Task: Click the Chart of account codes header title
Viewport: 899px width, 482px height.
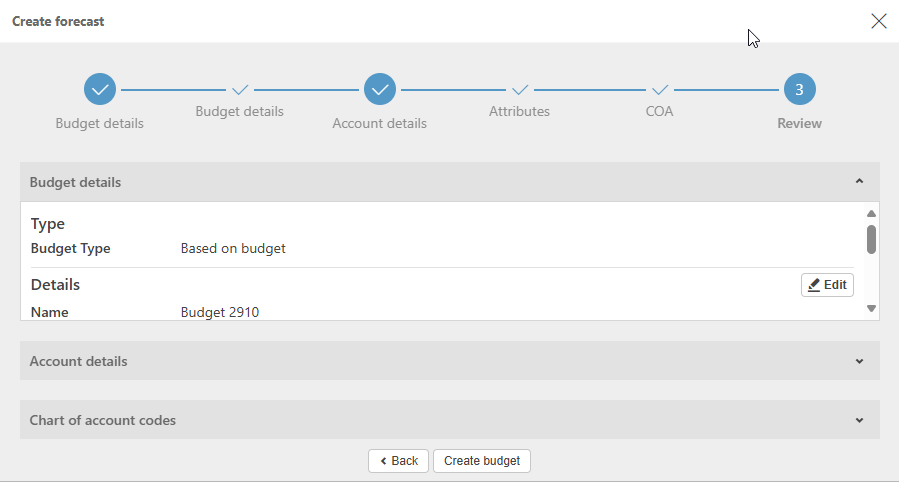Action: tap(103, 420)
